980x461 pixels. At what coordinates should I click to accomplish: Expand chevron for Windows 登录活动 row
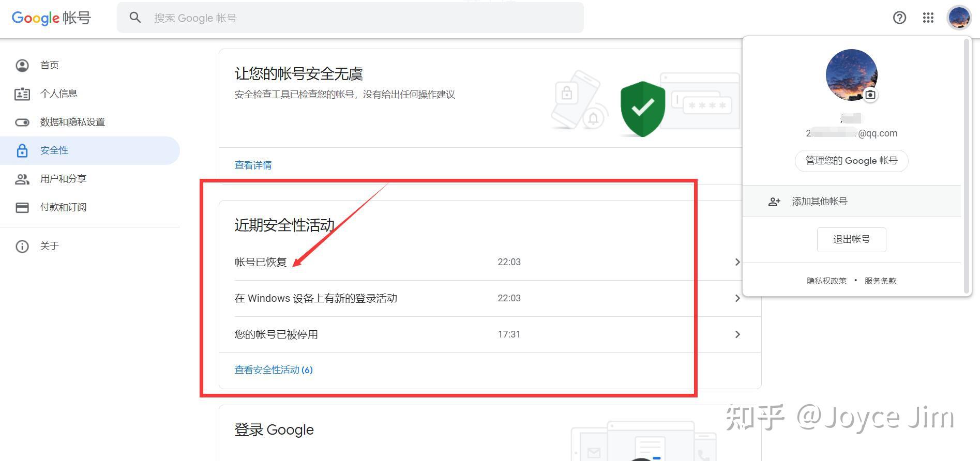tap(737, 298)
